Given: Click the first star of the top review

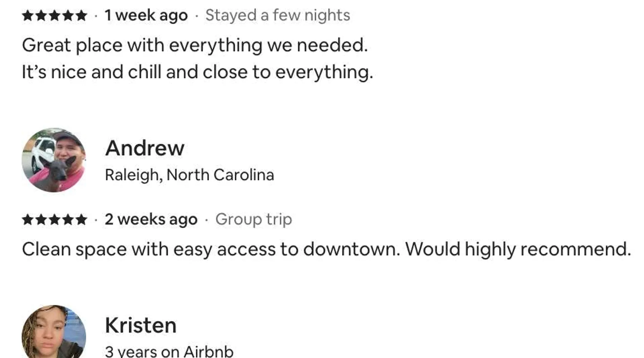Looking at the screenshot, I should [28, 16].
